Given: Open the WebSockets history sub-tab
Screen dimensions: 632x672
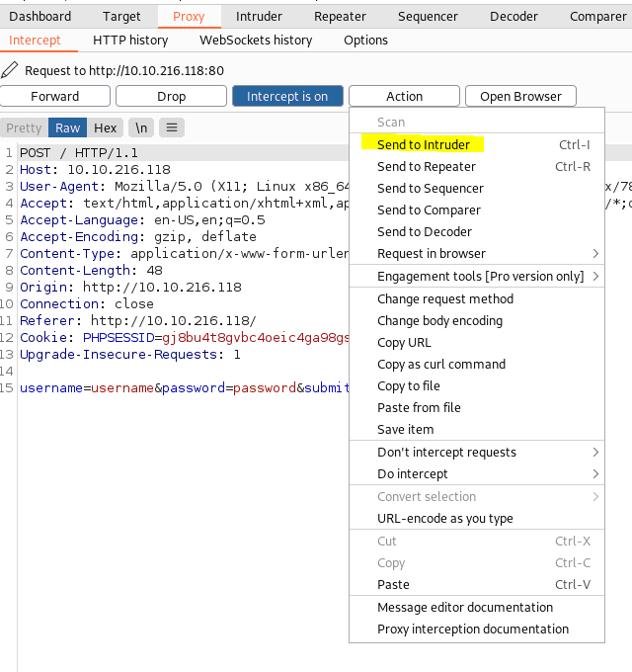Looking at the screenshot, I should (256, 41).
